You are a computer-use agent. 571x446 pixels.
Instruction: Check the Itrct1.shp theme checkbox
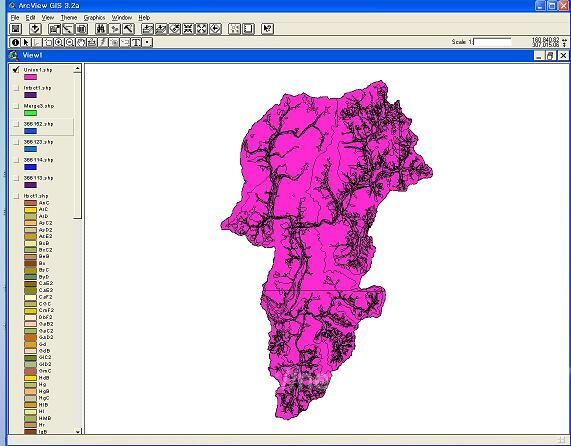[16, 196]
